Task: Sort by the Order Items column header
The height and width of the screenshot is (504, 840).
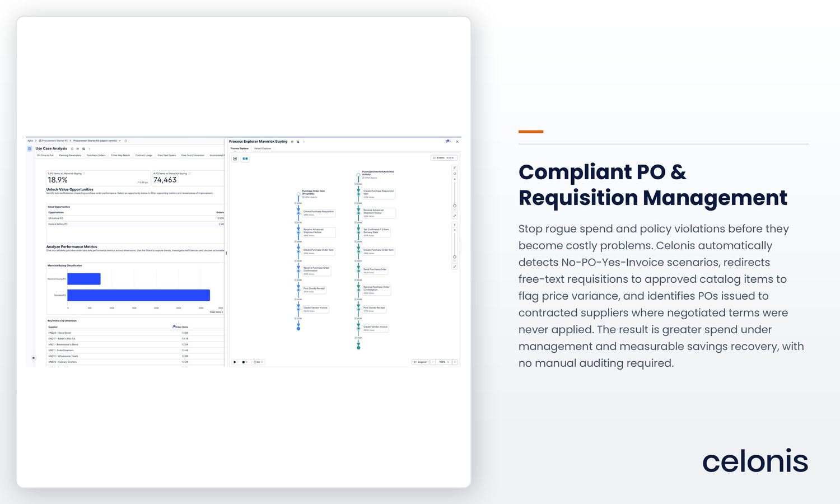Action: [181, 326]
